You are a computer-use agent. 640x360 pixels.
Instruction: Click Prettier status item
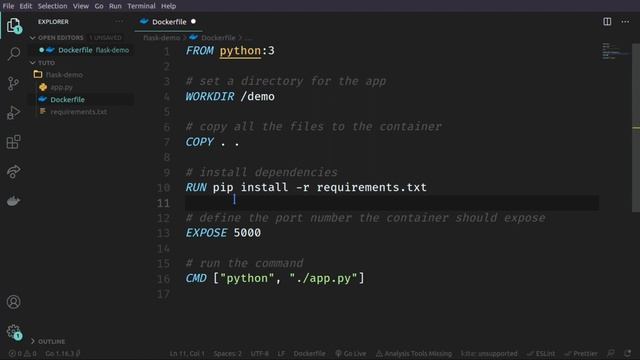(x=581, y=353)
